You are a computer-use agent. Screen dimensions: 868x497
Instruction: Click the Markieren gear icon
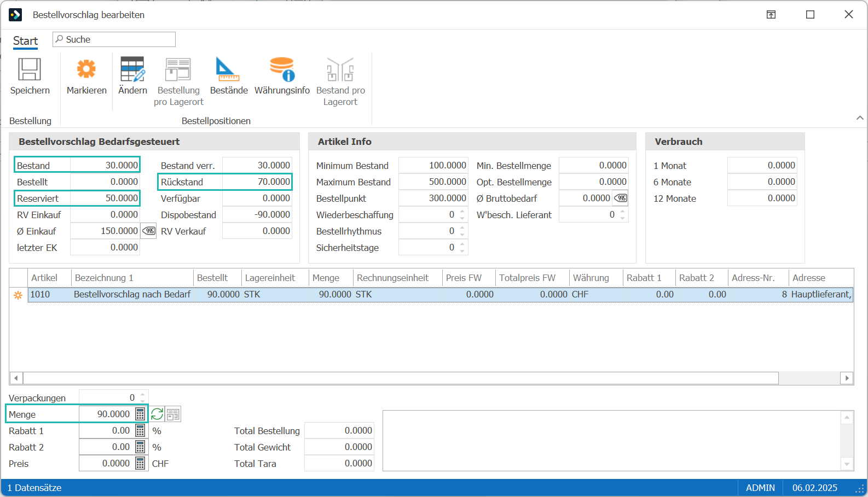click(x=86, y=69)
